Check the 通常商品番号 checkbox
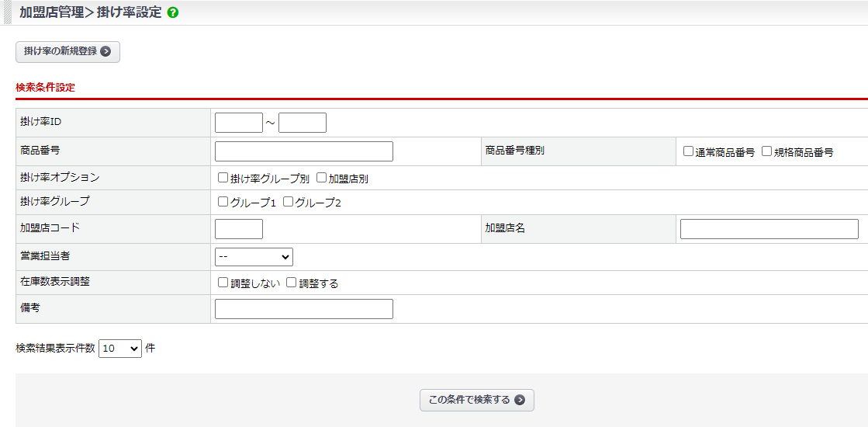The image size is (868, 427). coord(688,151)
